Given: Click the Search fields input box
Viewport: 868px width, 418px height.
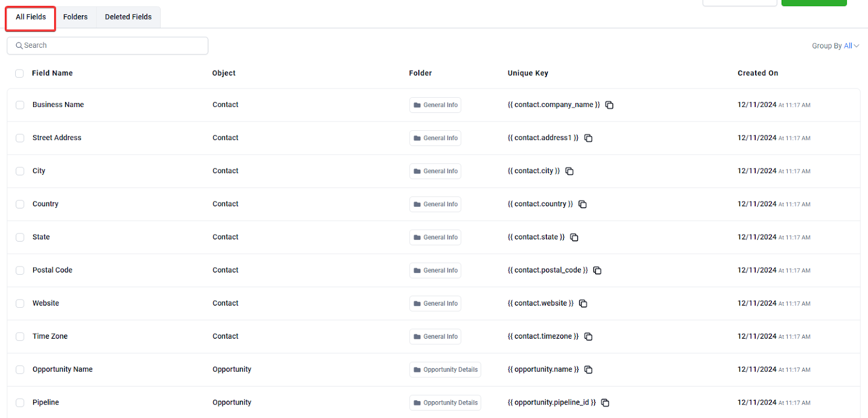Looking at the screenshot, I should 107,46.
